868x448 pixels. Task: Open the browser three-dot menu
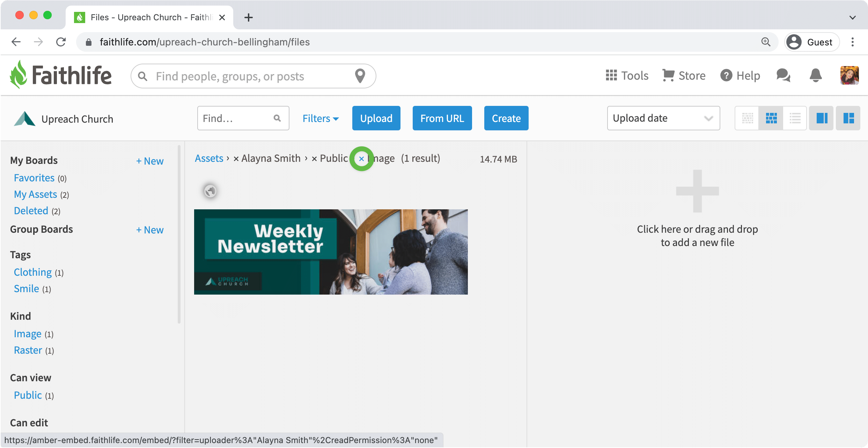tap(853, 42)
